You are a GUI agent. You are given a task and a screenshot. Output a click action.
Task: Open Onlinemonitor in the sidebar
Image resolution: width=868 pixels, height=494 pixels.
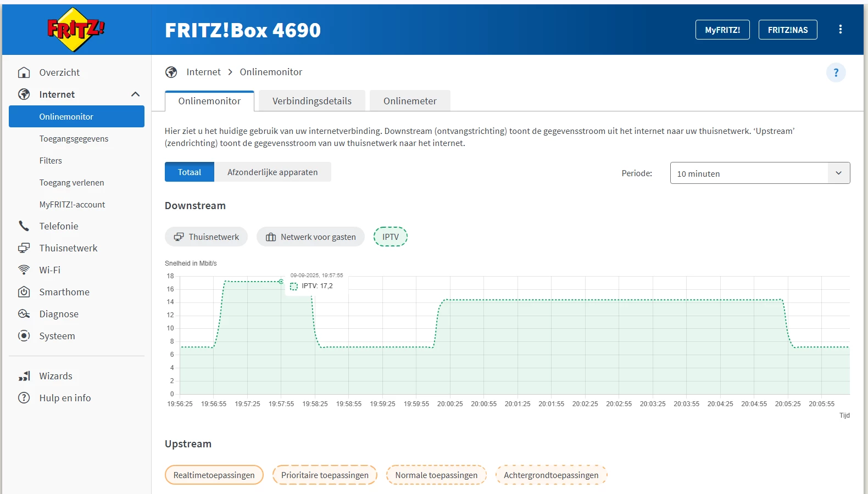tap(76, 116)
